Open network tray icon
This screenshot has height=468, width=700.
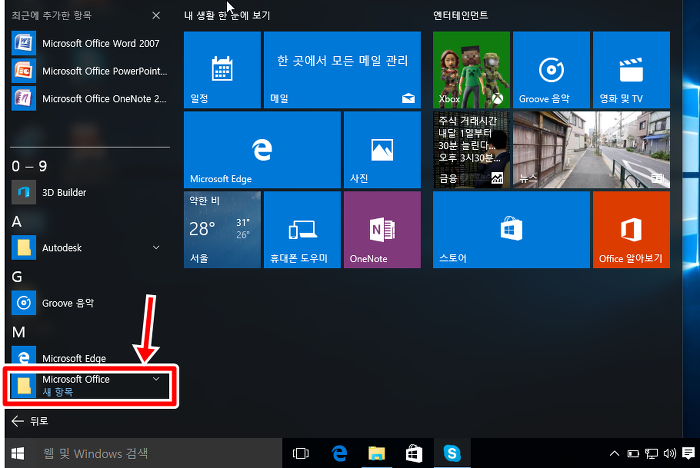(651, 454)
